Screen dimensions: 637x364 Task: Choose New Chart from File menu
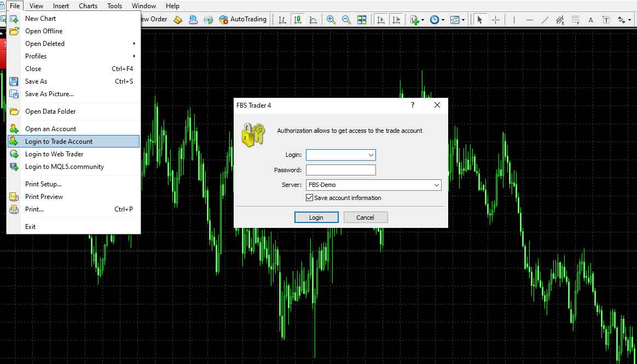[73, 18]
